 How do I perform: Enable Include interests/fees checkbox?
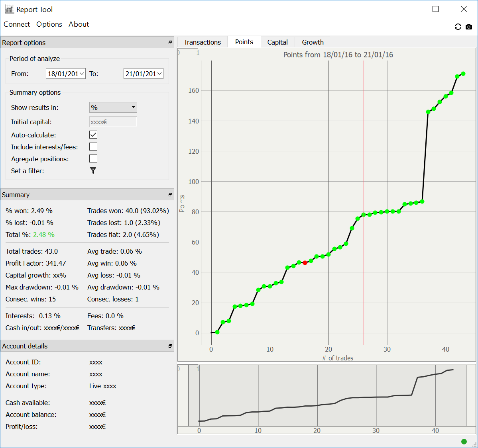[x=93, y=147]
